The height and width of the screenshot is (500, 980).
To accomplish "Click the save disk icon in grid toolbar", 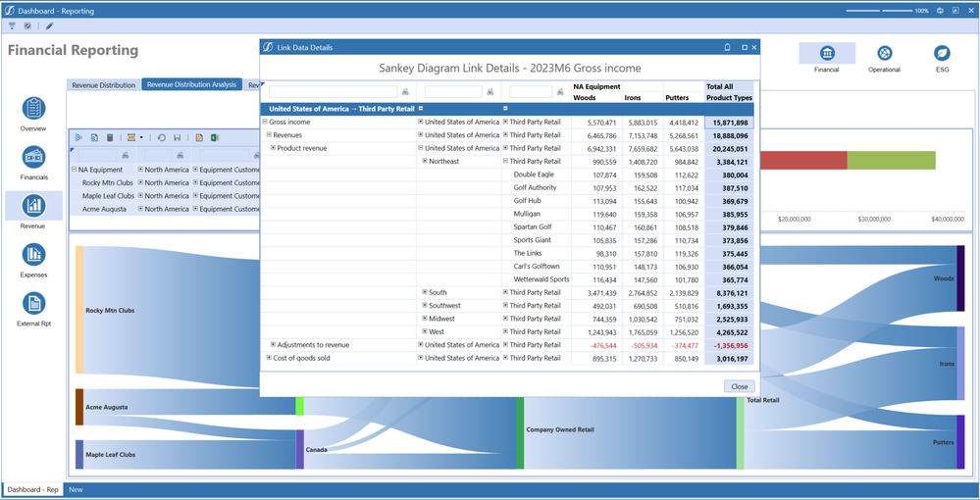I will click(177, 137).
